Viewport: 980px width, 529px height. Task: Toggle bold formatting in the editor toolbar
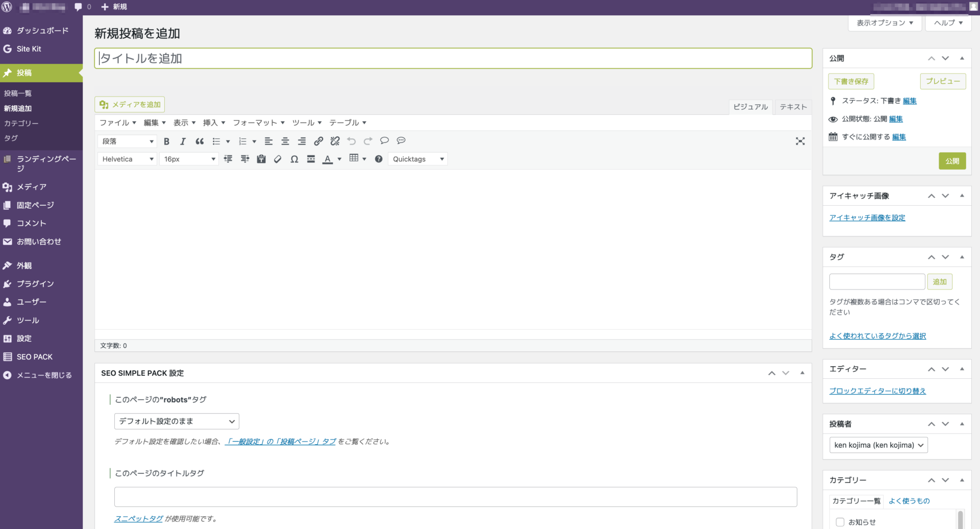tap(166, 141)
